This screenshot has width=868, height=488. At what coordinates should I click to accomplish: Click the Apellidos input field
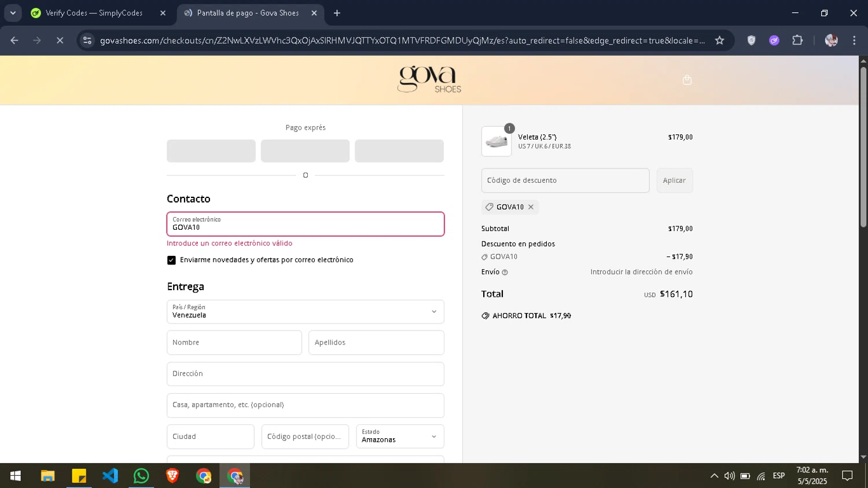376,343
